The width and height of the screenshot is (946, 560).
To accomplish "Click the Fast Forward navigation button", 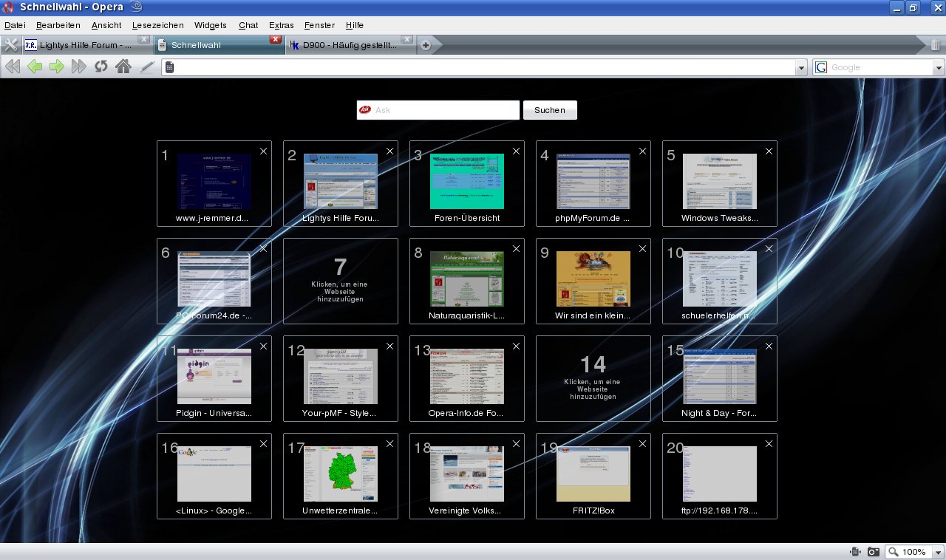I will (79, 67).
